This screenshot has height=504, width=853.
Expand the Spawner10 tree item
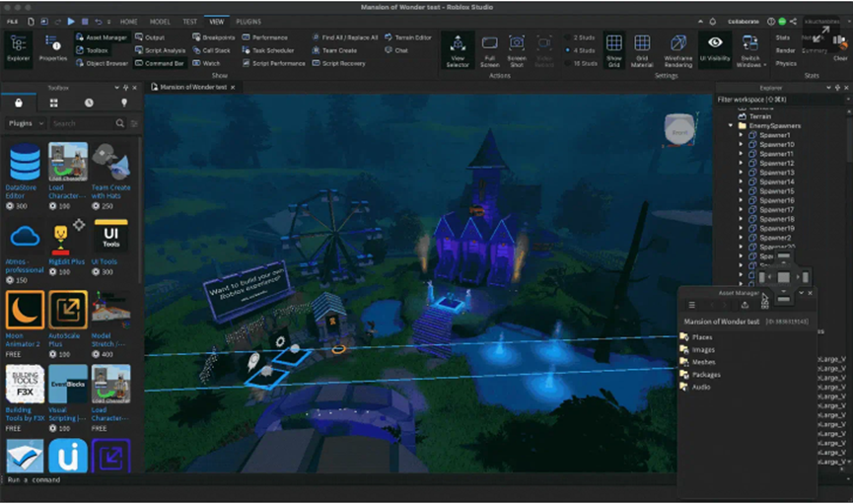741,144
